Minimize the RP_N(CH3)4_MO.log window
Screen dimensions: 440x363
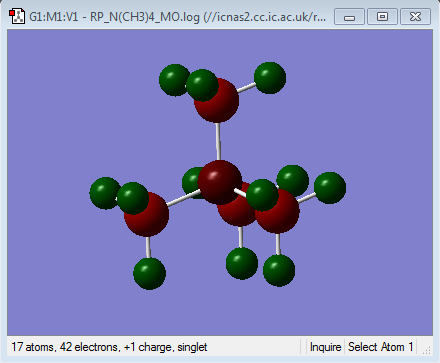(x=349, y=17)
